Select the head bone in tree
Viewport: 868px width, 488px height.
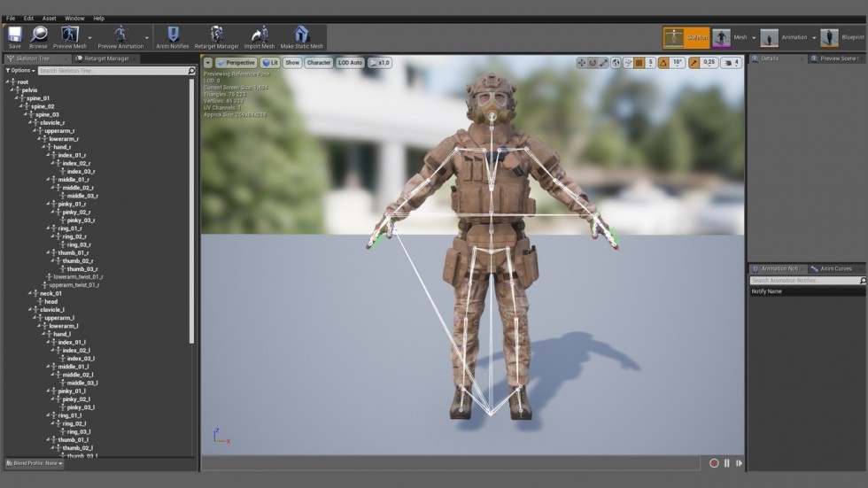(51, 301)
